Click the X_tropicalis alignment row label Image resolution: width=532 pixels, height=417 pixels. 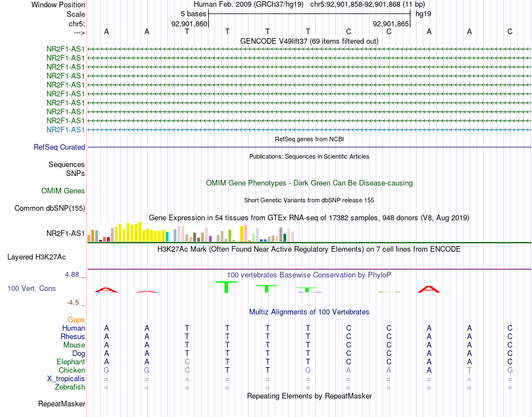point(66,379)
